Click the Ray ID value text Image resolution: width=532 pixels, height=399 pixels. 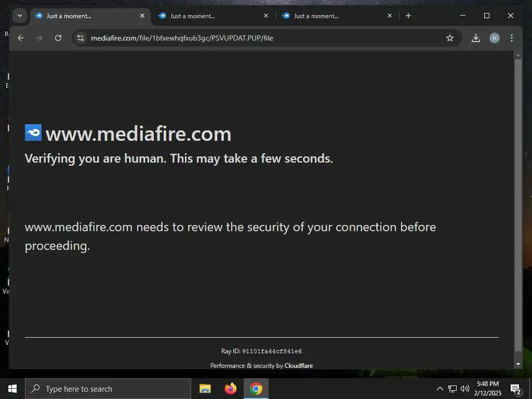tap(272, 352)
